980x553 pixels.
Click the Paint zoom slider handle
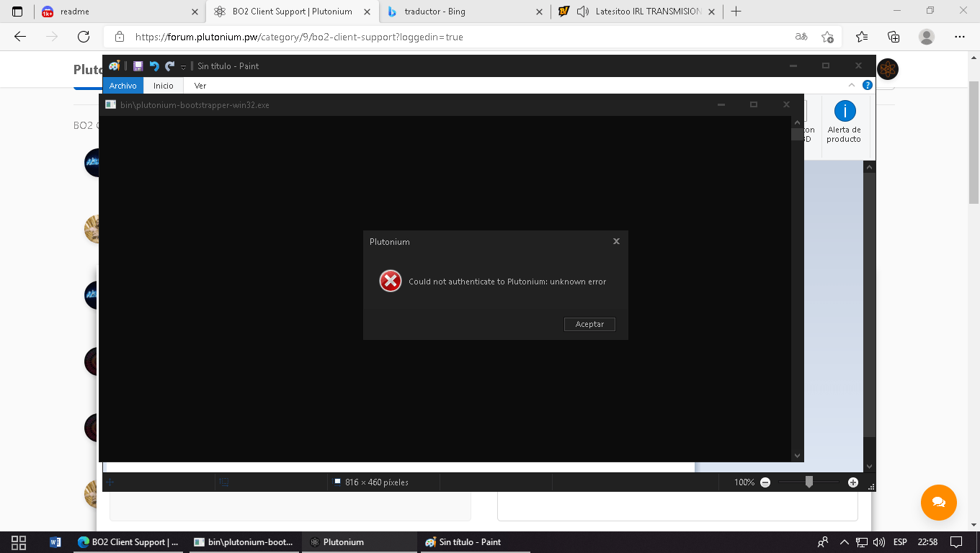[809, 482]
